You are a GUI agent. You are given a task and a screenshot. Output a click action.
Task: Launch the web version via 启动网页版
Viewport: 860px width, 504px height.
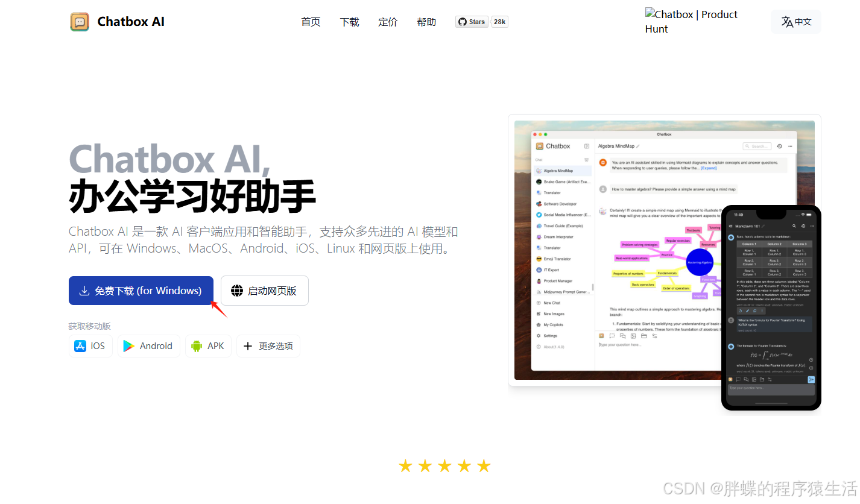[x=265, y=291]
